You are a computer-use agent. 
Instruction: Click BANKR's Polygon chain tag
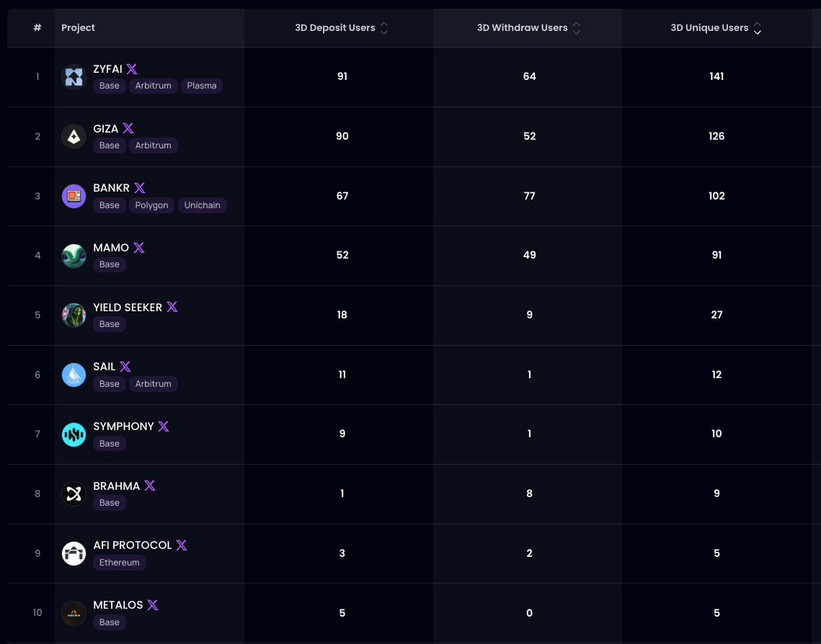[x=152, y=205]
